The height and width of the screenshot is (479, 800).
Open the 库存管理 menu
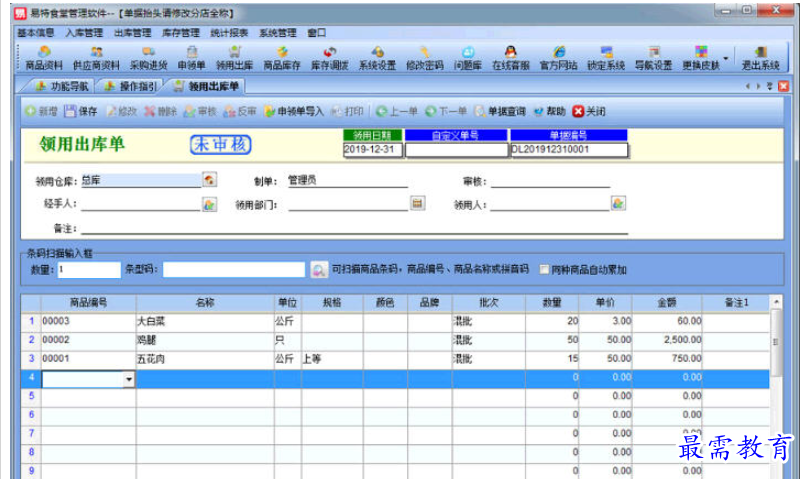181,32
